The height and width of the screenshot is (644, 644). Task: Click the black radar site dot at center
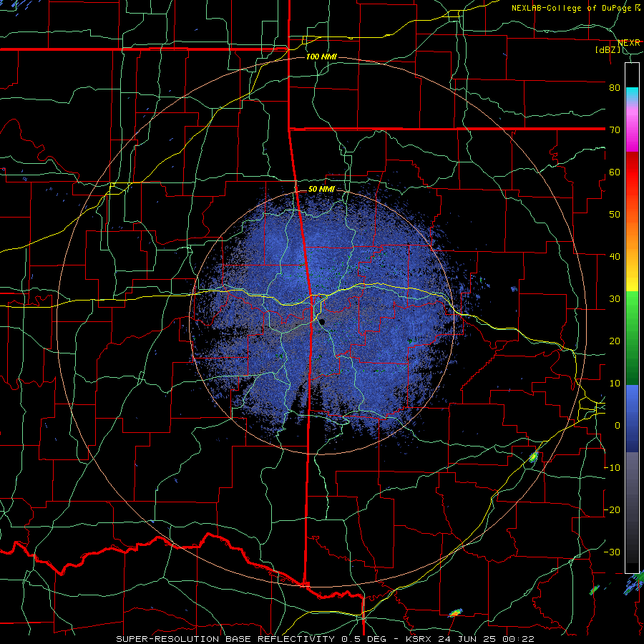point(323,322)
